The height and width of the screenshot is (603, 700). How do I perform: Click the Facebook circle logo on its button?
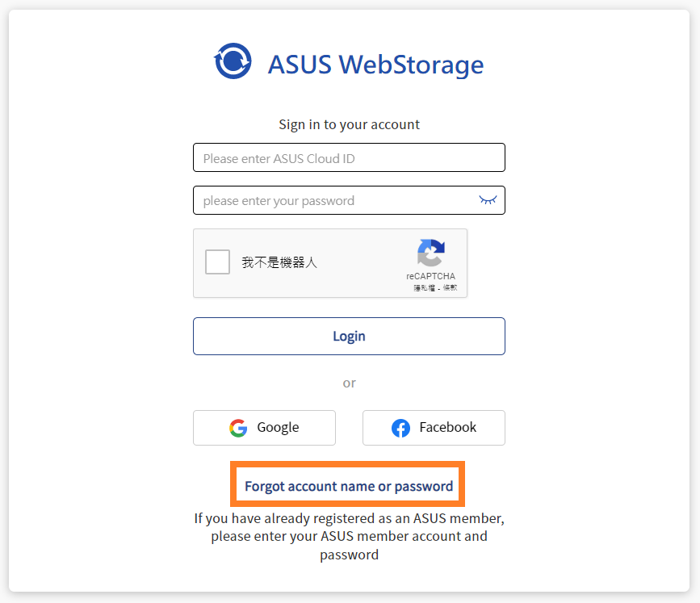pyautogui.click(x=400, y=428)
